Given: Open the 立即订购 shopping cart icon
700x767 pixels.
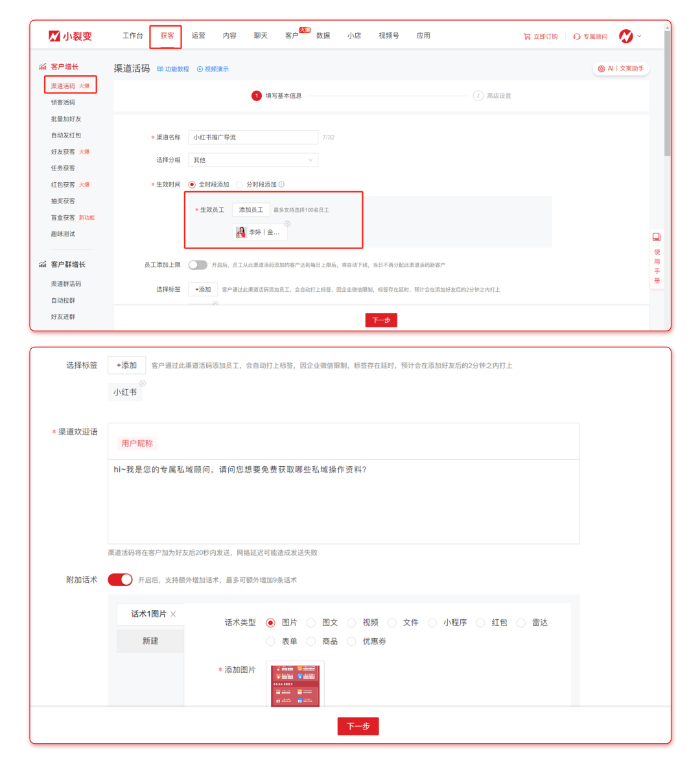Looking at the screenshot, I should click(527, 37).
